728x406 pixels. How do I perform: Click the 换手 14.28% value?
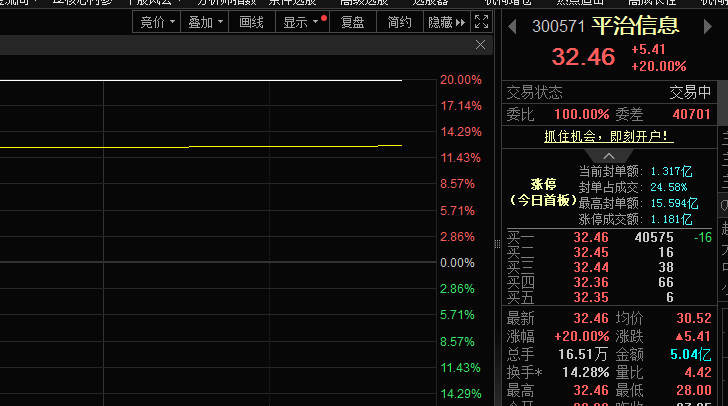585,372
